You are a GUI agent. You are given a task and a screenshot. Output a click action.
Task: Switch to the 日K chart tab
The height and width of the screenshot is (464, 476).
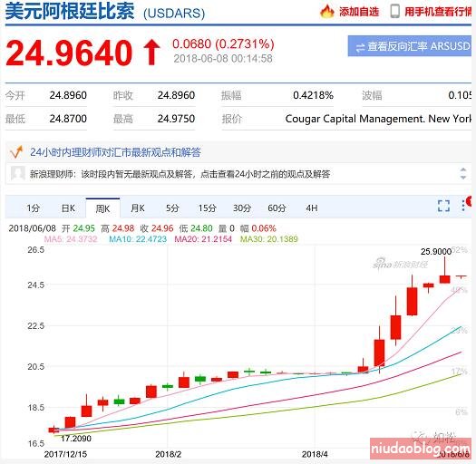tap(68, 208)
